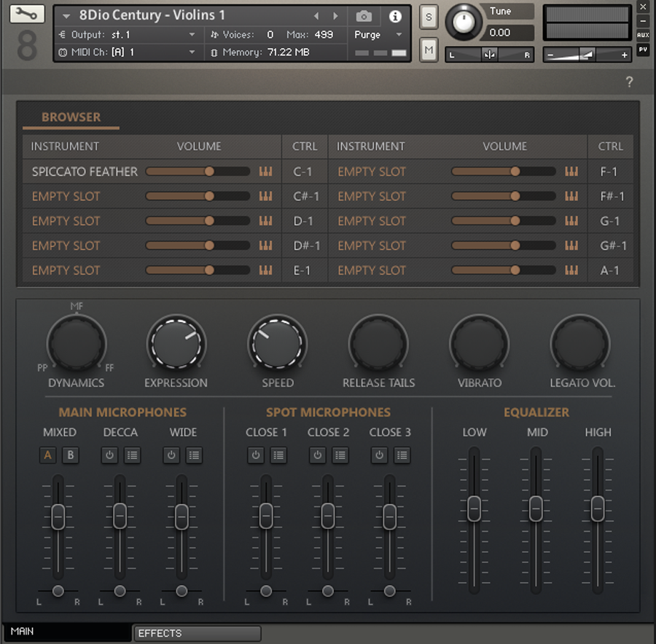Adjust the MID equalizer fader
Viewport: 656px width, 644px height.
point(536,508)
